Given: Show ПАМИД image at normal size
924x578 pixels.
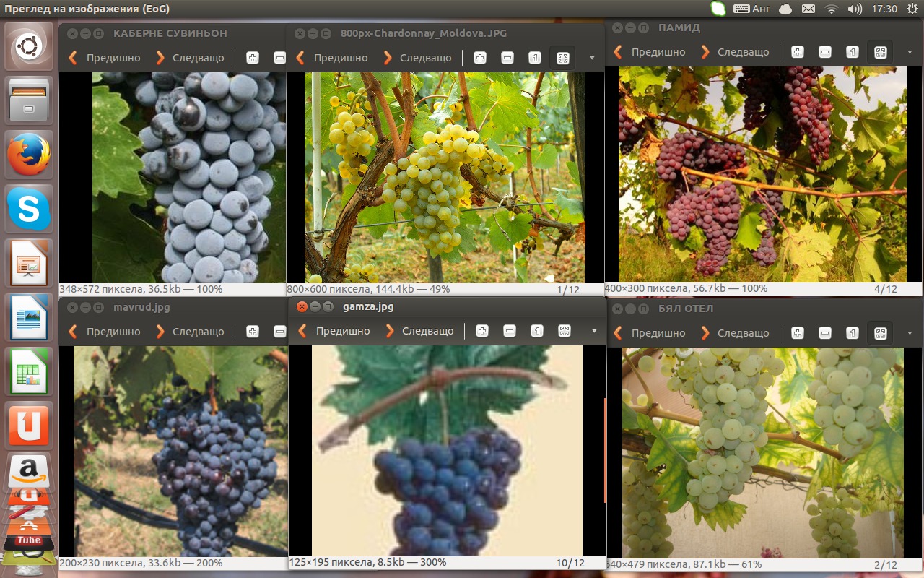Looking at the screenshot, I should [853, 52].
